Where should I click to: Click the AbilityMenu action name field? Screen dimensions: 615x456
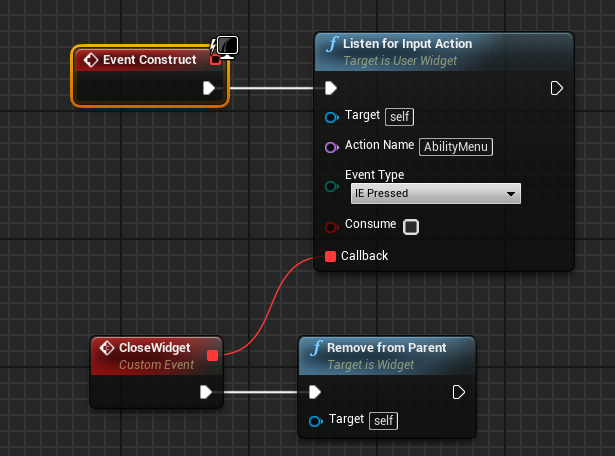click(x=456, y=147)
